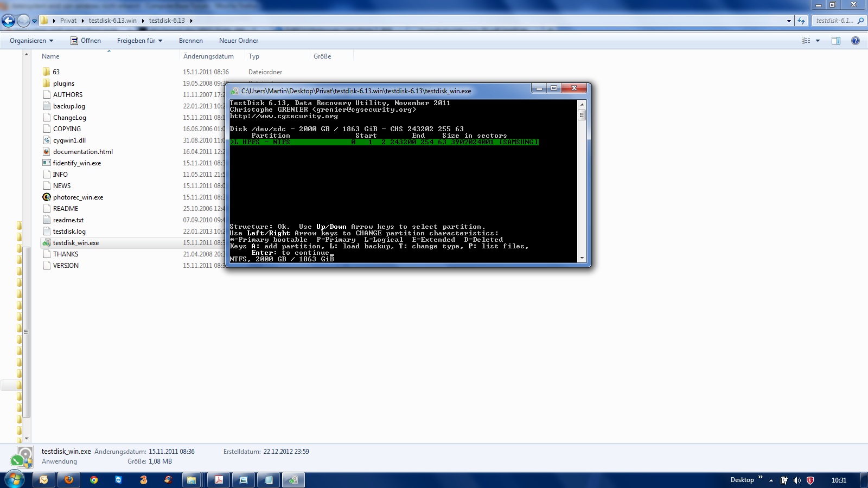
Task: Select the folder named 63
Action: pos(56,72)
